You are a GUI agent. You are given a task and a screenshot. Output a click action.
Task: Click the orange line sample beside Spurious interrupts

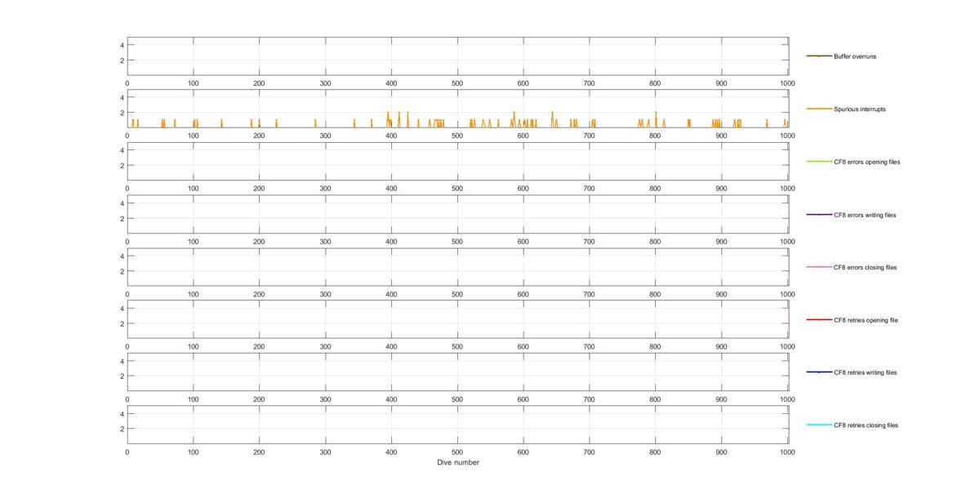click(819, 109)
